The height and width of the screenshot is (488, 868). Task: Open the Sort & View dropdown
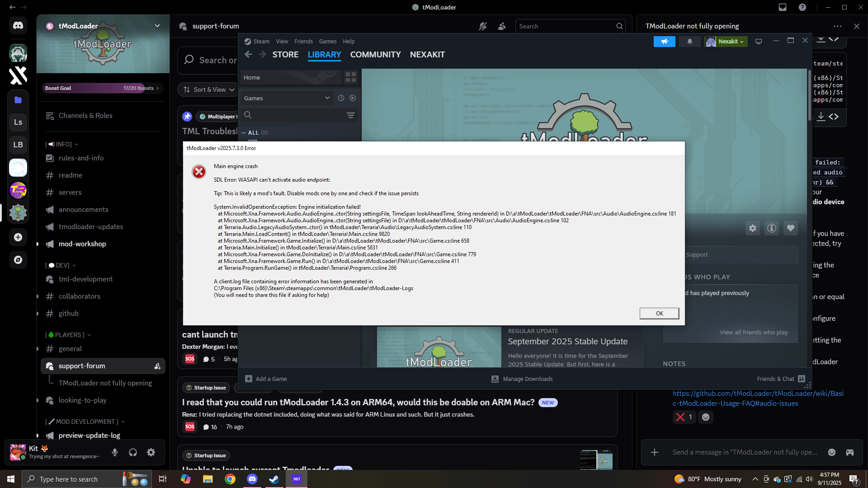209,89
